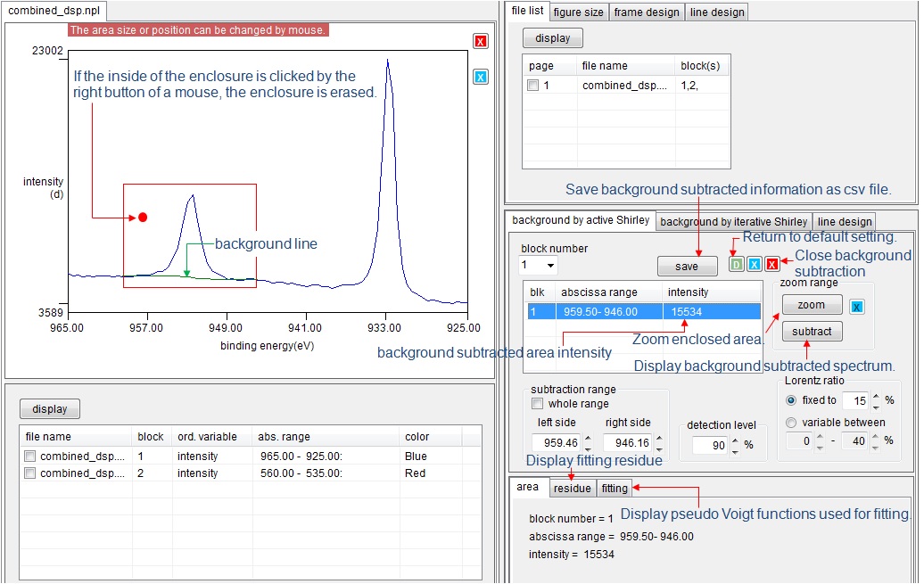Raise the variable upper limit 40 up arrow

pyautogui.click(x=875, y=437)
